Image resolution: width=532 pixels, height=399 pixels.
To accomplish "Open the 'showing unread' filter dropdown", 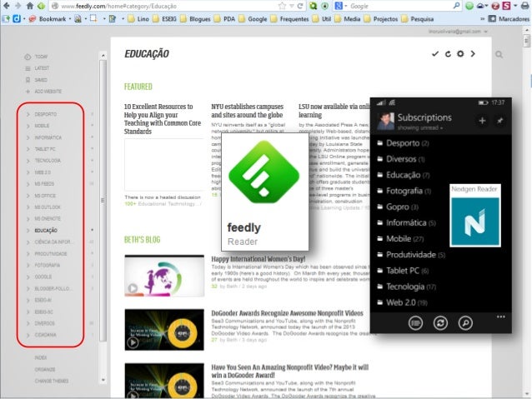I will pos(419,128).
